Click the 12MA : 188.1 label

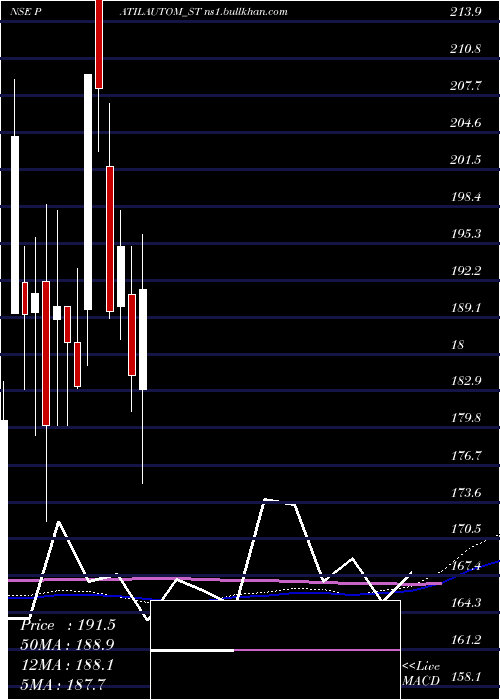coord(68,665)
